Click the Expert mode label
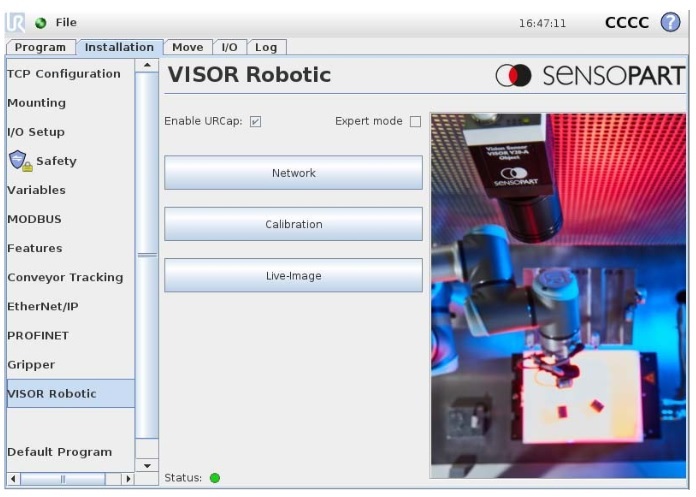Screen dimensions: 696x497 pos(368,121)
